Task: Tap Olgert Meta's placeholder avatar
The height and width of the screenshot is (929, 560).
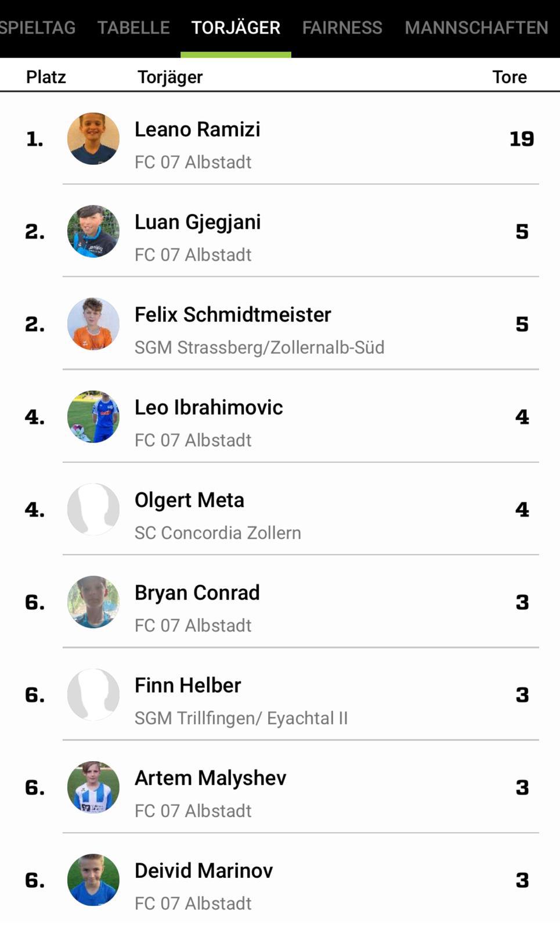Action: pos(93,509)
